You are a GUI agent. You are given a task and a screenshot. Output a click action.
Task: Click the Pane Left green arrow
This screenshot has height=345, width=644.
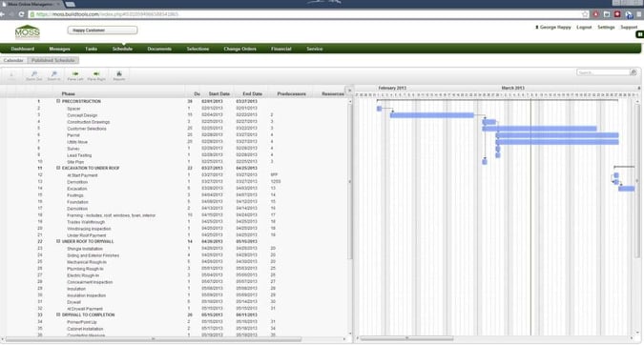pos(75,73)
